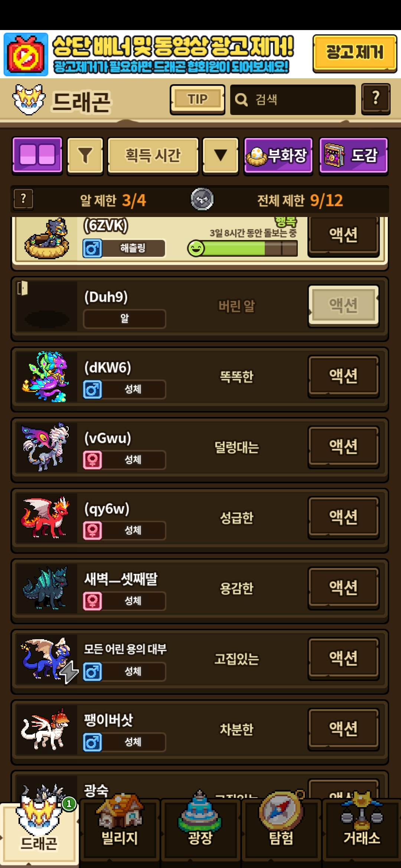Open the 부화장 hatchery
The image size is (401, 868).
[278, 155]
